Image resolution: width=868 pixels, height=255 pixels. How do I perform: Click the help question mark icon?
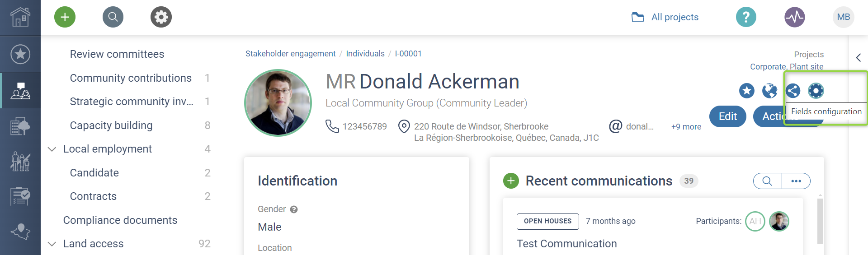(x=746, y=17)
